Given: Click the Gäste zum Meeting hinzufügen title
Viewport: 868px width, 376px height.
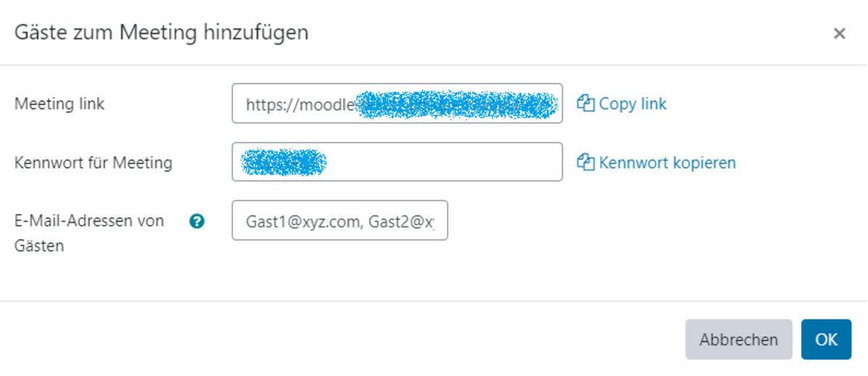Looking at the screenshot, I should click(x=161, y=33).
